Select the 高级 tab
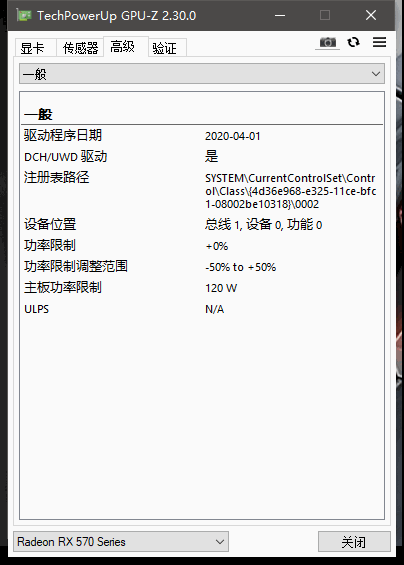404x565 pixels. [123, 47]
